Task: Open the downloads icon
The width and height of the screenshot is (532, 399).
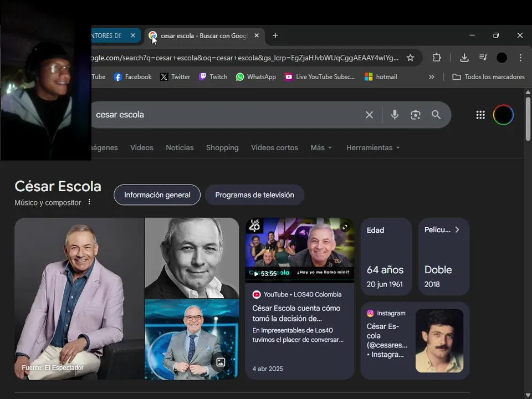Action: coord(464,58)
